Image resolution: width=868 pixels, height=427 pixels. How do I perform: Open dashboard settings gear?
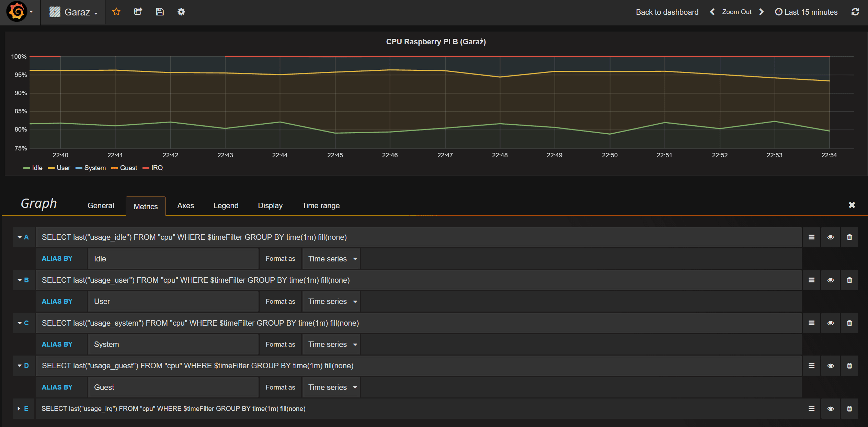(181, 12)
